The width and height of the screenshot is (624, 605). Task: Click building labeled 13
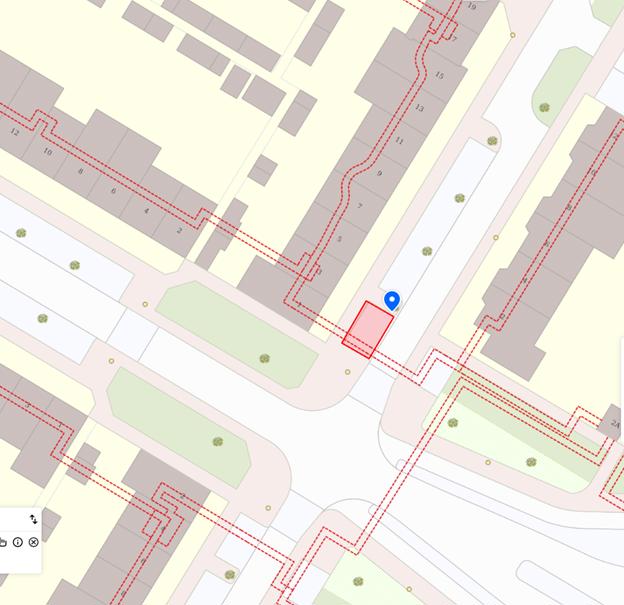419,108
